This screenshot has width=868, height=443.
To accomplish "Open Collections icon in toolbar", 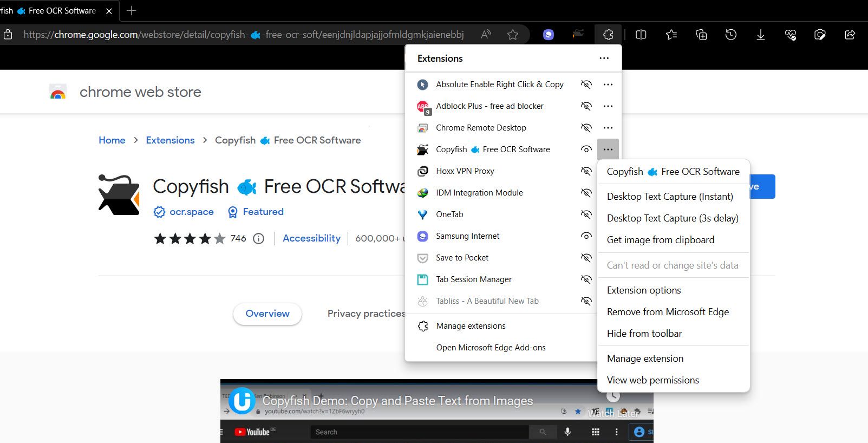I will click(x=701, y=35).
